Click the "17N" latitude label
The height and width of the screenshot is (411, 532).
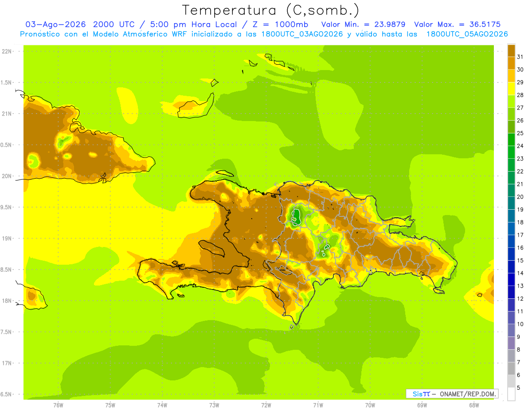pyautogui.click(x=7, y=363)
